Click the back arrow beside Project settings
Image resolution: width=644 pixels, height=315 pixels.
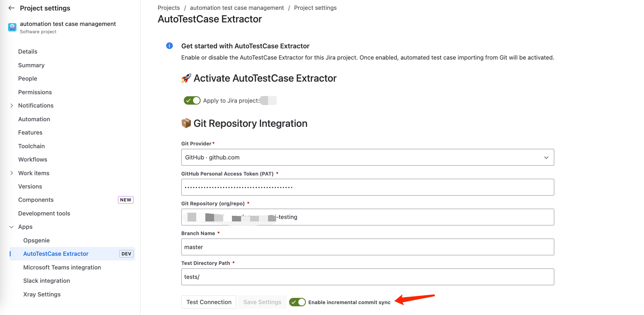[x=12, y=8]
